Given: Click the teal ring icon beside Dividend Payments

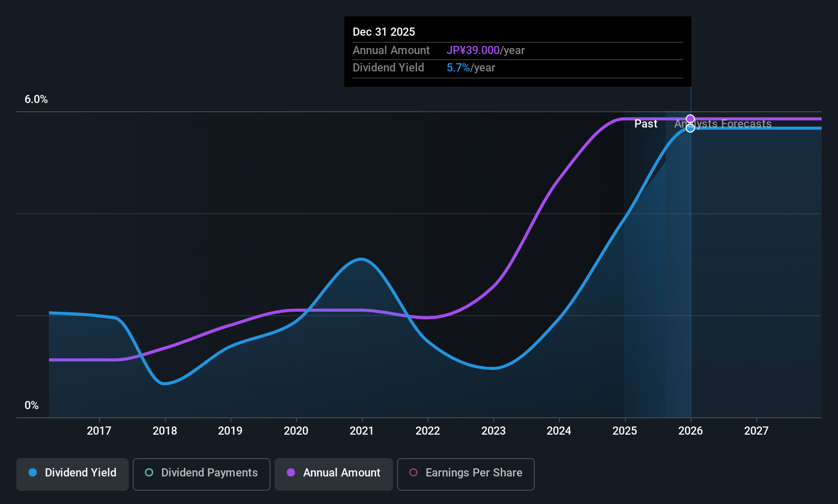Looking at the screenshot, I should click(149, 472).
